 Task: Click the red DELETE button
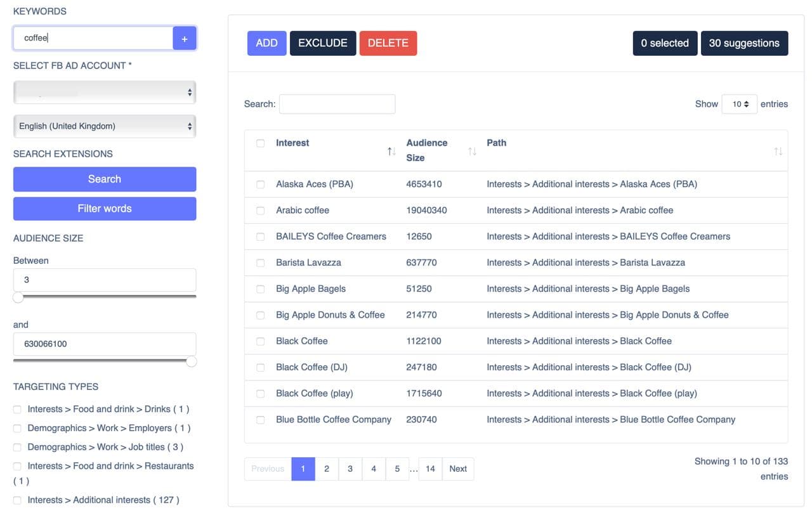pyautogui.click(x=388, y=43)
